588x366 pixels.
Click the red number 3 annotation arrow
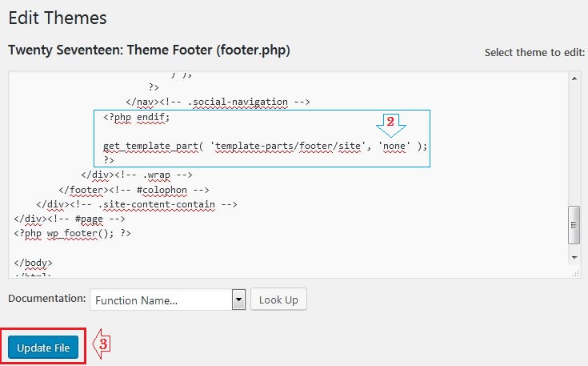click(x=102, y=345)
